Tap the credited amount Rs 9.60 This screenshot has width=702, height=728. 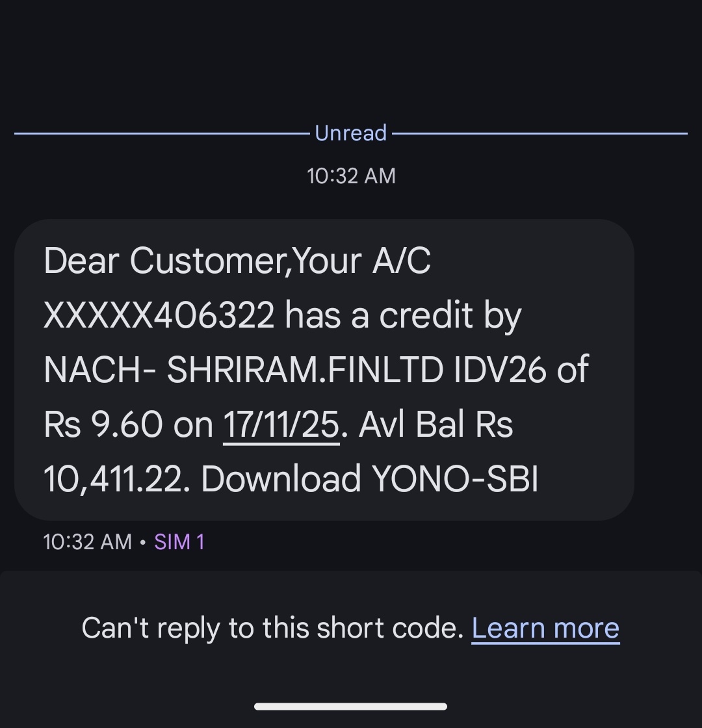(103, 425)
